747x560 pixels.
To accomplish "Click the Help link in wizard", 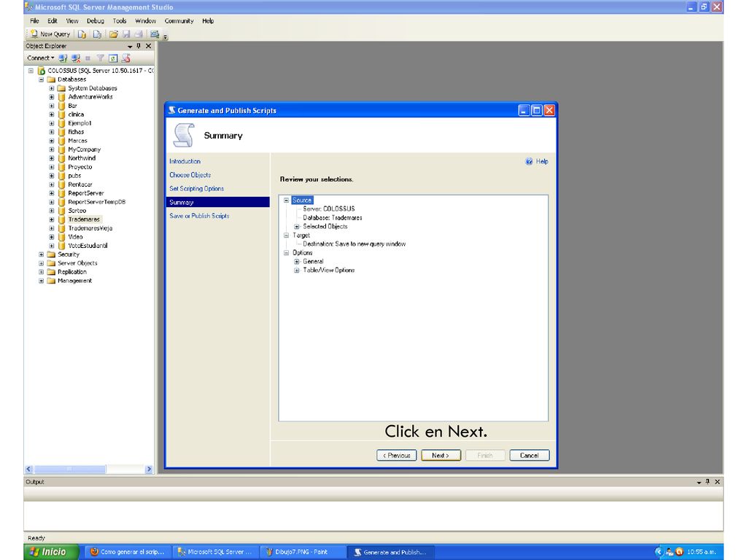I will click(x=537, y=161).
